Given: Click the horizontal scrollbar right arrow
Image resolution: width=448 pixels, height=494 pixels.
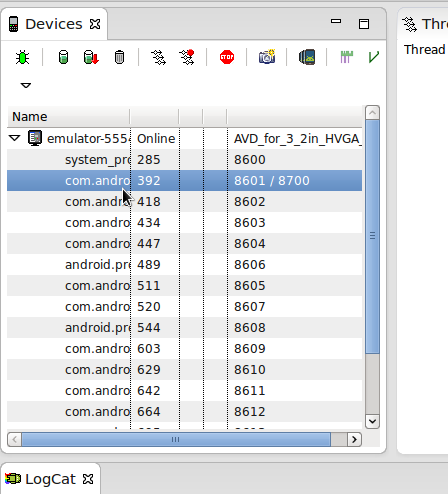Looking at the screenshot, I should 354,440.
